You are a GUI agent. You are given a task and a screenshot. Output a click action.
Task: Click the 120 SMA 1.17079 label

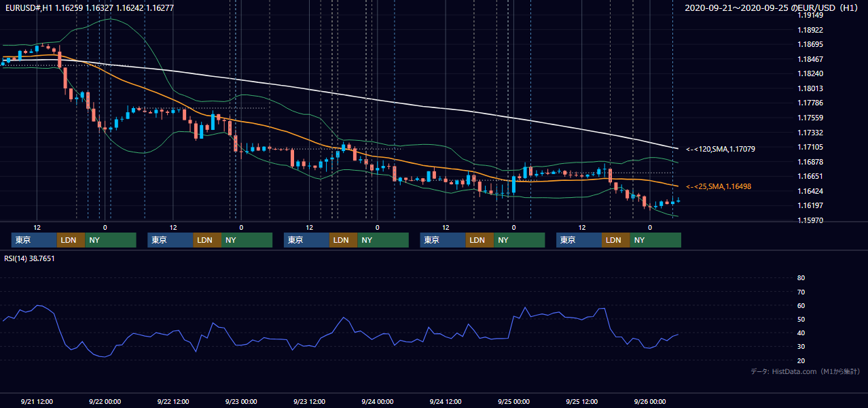(x=720, y=149)
